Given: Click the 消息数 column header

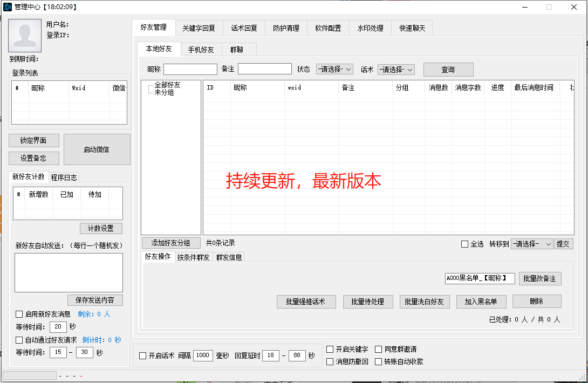Looking at the screenshot, I should (439, 87).
